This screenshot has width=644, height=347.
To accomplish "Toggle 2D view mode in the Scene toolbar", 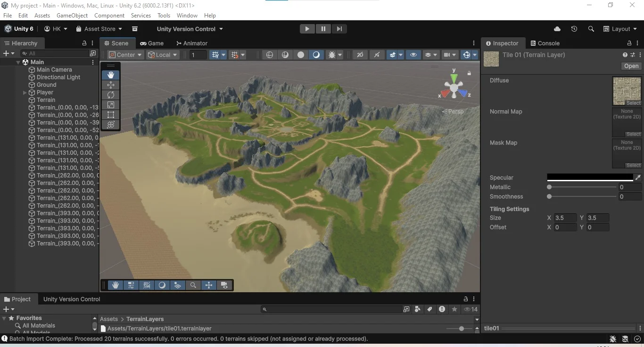I will tap(360, 55).
